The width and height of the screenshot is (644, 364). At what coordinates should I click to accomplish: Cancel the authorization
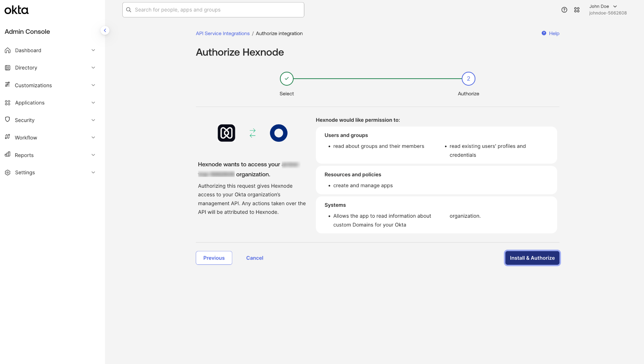click(255, 258)
